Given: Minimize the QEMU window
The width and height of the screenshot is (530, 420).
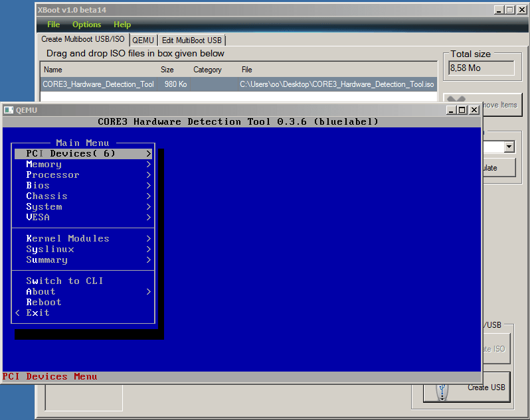Looking at the screenshot, I should point(451,110).
